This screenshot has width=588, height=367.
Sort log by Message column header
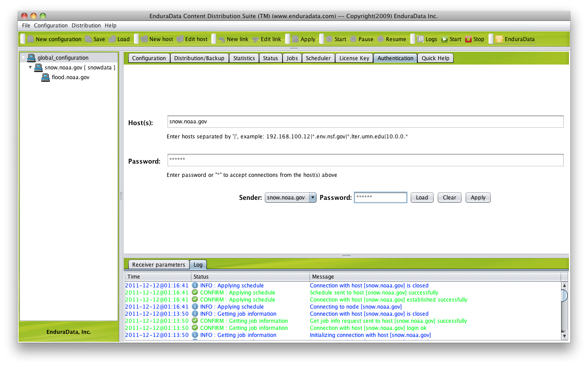pyautogui.click(x=435, y=276)
